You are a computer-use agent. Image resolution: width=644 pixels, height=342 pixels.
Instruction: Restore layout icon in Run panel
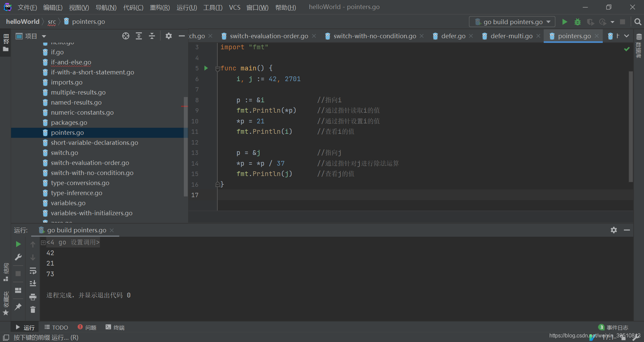click(x=18, y=290)
